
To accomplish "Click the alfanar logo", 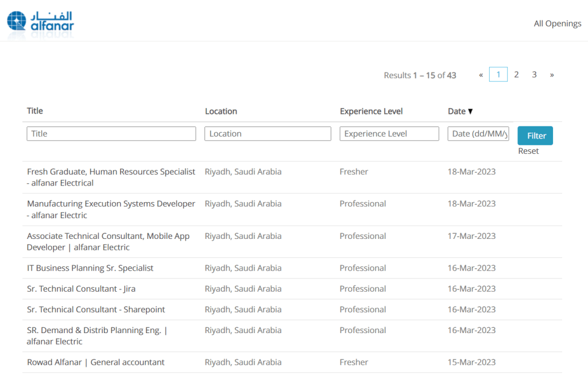I will (x=40, y=22).
